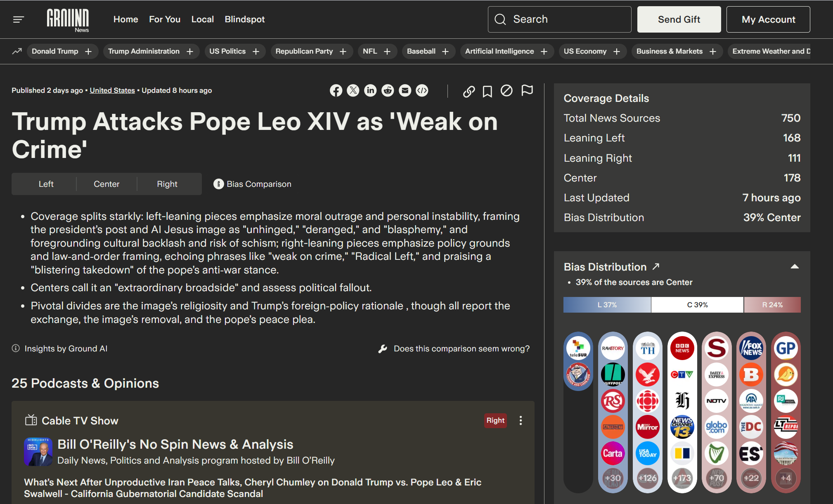This screenshot has width=833, height=504.
Task: Click into the Search field
Action: coord(559,19)
